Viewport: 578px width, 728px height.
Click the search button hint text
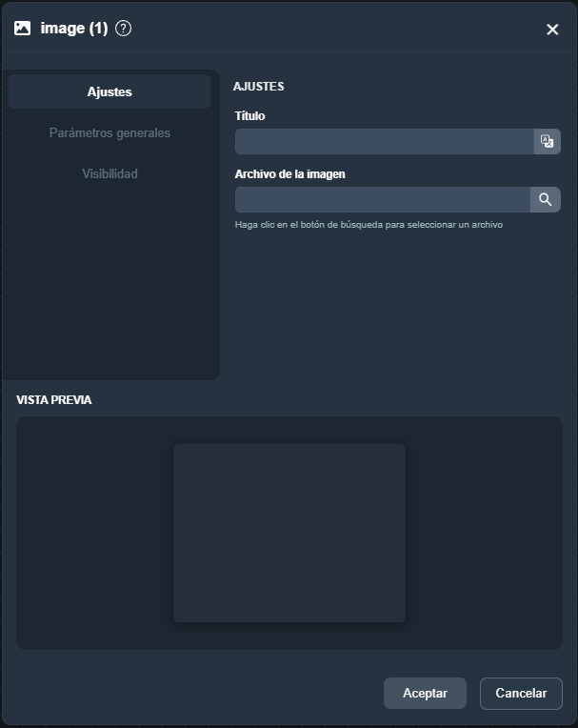point(369,225)
